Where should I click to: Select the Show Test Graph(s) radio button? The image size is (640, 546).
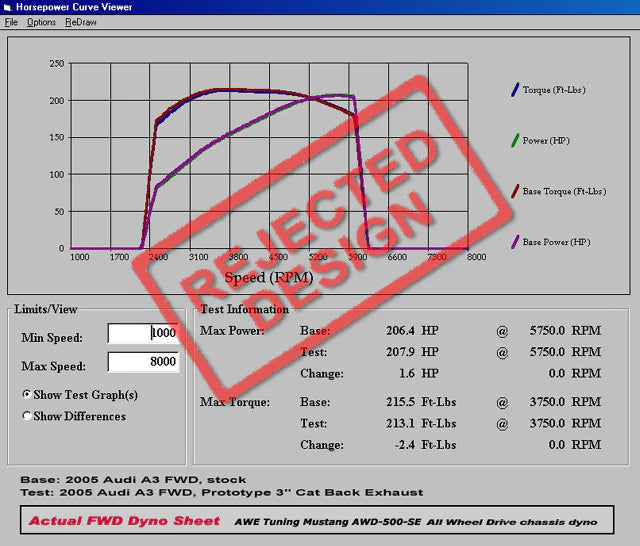pos(26,395)
